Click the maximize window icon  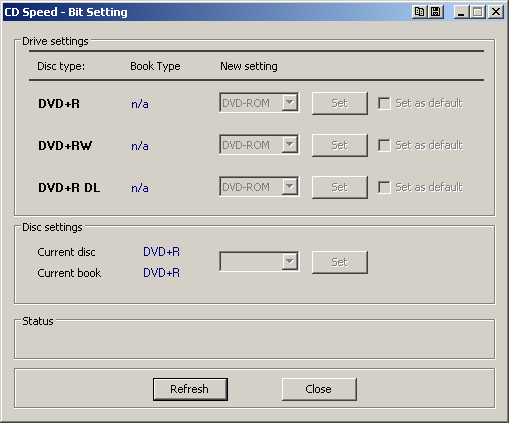click(x=478, y=12)
